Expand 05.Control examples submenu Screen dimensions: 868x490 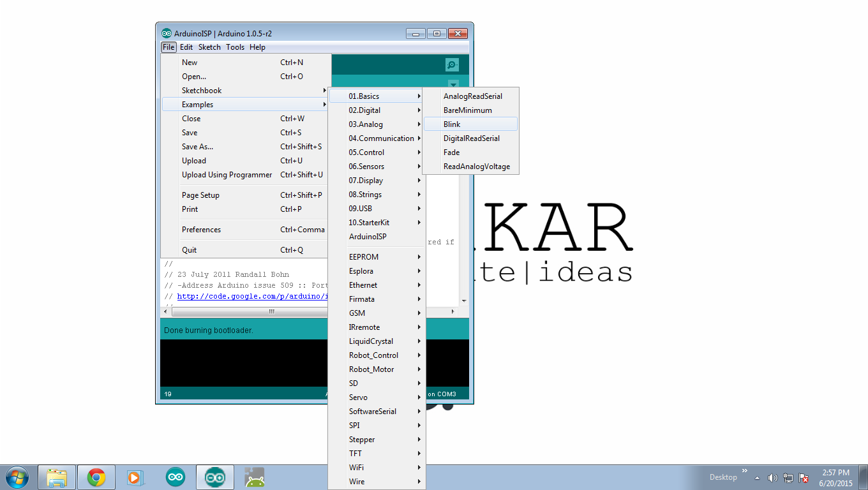(x=377, y=152)
